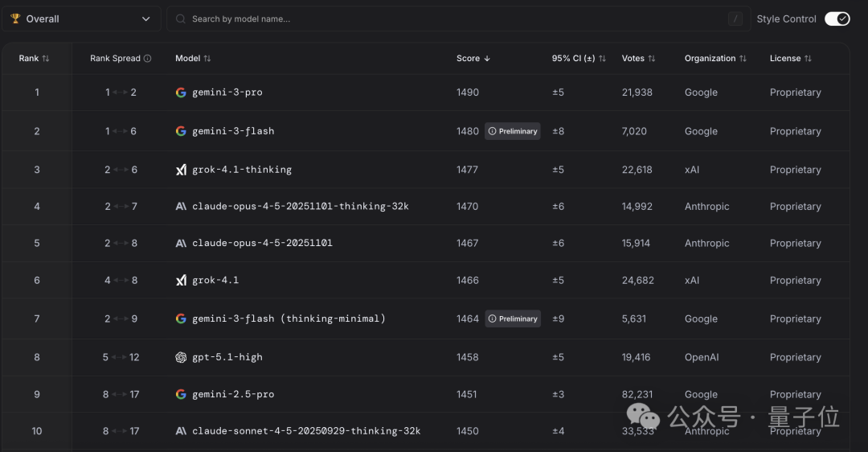Image resolution: width=868 pixels, height=452 pixels.
Task: Click the magnifier search icon
Action: (x=181, y=18)
